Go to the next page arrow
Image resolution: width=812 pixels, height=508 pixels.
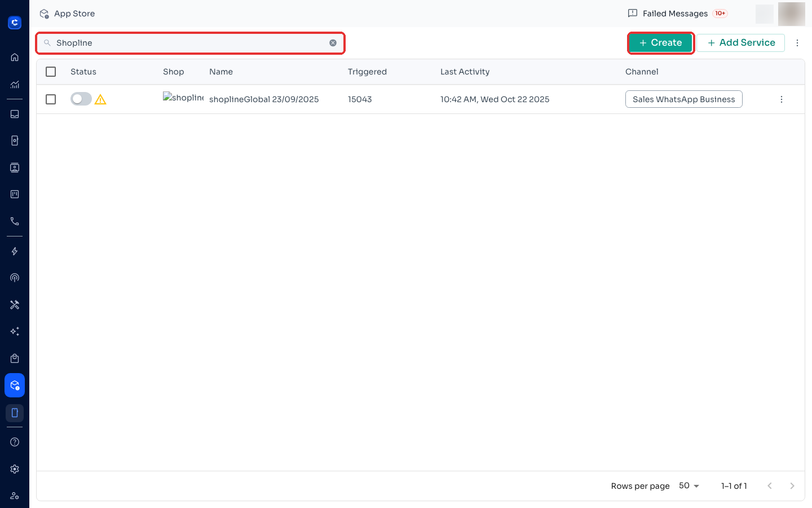[792, 486]
